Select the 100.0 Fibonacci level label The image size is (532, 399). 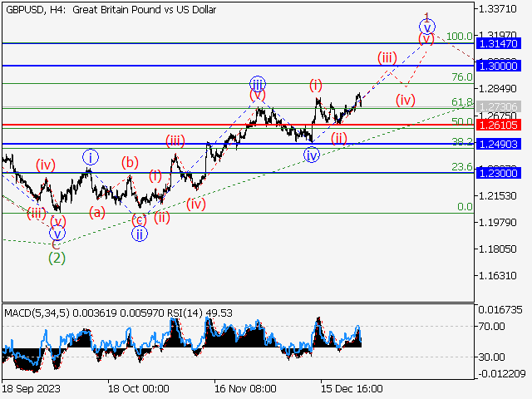pos(460,36)
